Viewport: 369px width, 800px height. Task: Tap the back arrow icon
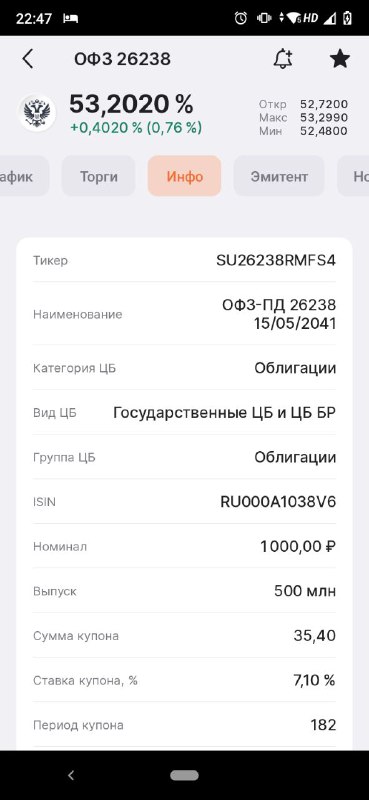28,59
